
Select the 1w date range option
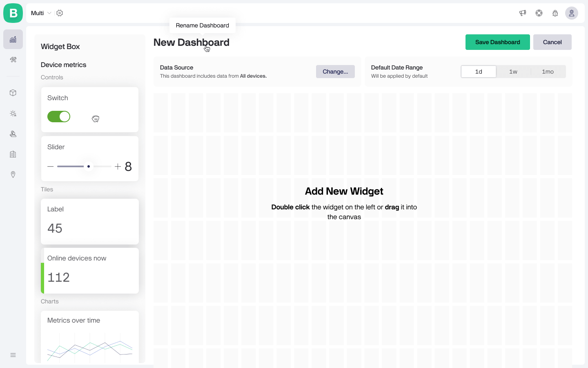click(x=513, y=72)
